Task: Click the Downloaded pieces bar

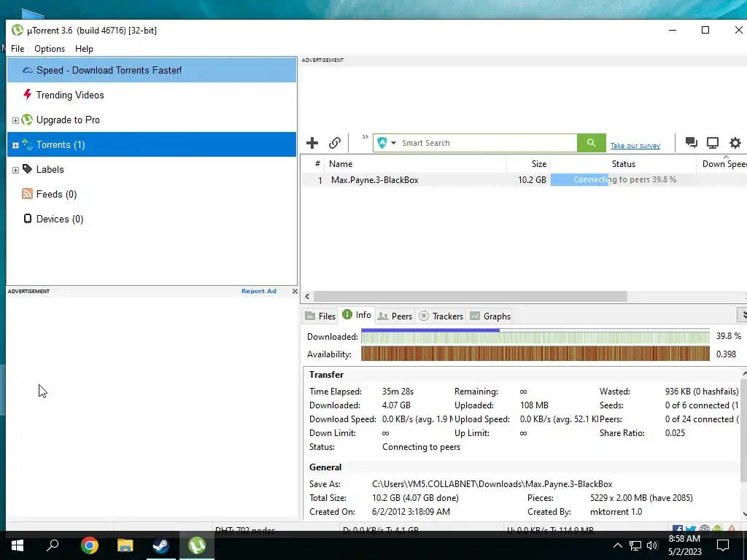Action: [x=535, y=337]
